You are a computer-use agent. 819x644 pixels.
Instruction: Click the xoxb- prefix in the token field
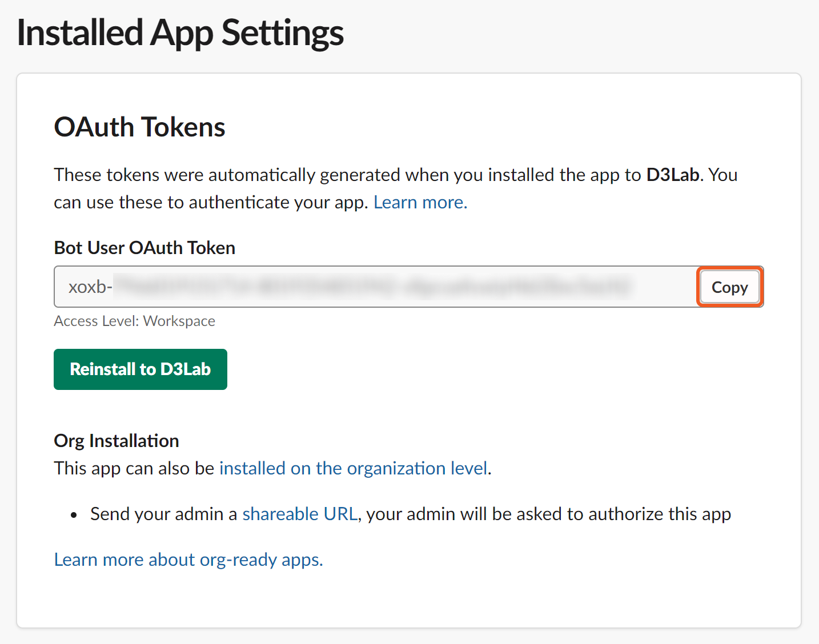[x=90, y=287]
